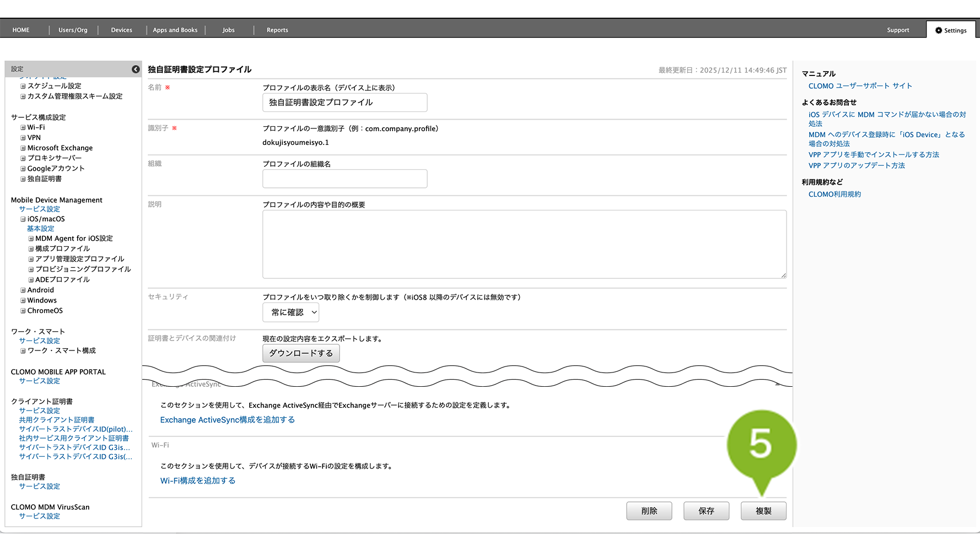Click the ダウンロードする button

[301, 353]
